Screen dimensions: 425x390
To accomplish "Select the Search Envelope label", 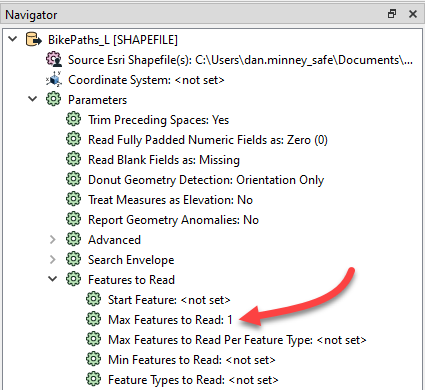I will tap(131, 260).
